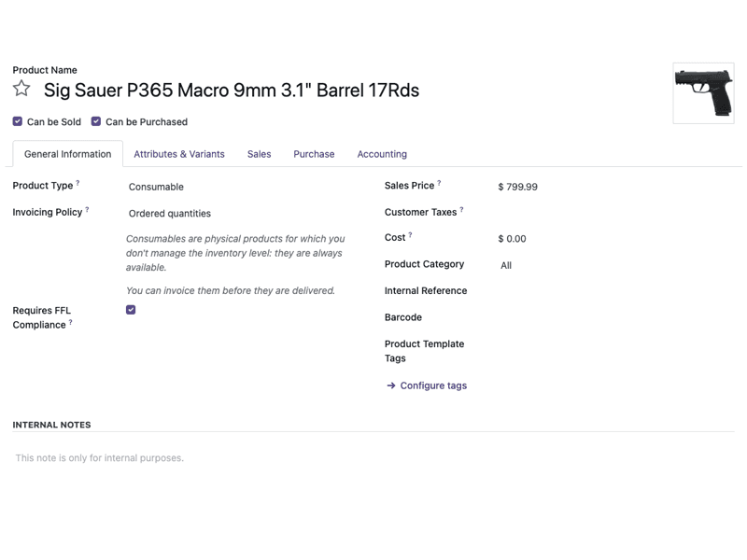
Task: Click Requires FFL Compliance help question mark
Action: [70, 322]
